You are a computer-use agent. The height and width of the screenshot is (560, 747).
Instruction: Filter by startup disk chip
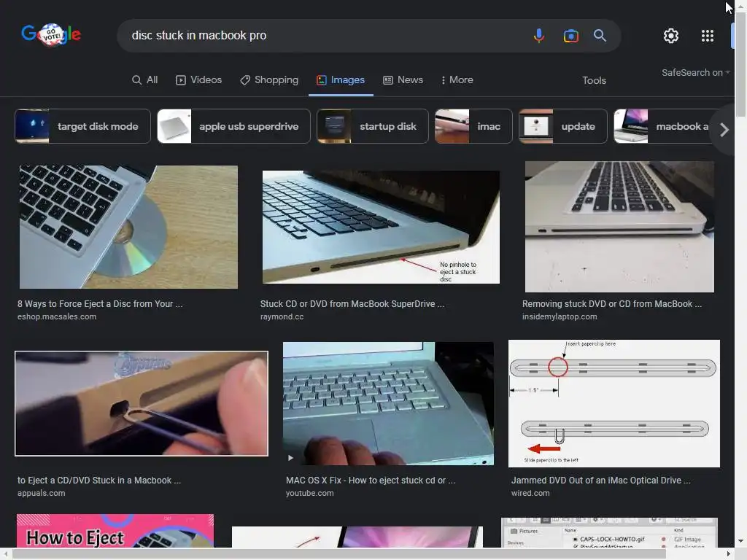[373, 126]
